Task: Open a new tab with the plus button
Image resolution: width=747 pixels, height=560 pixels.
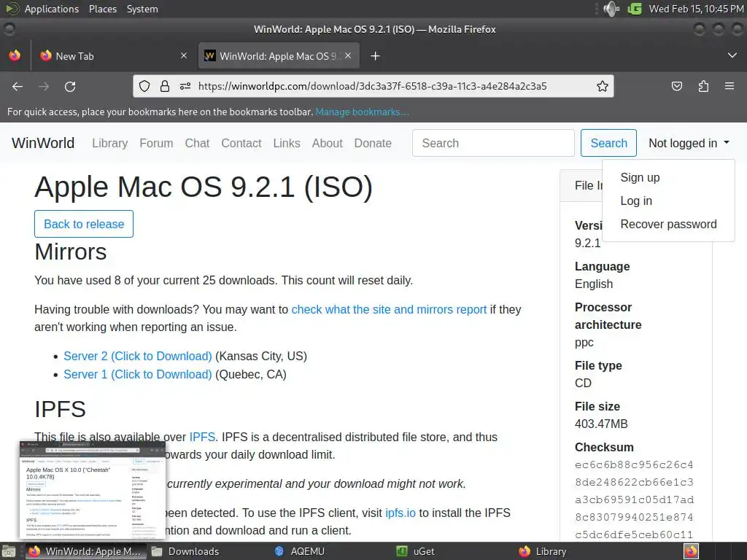Action: [376, 56]
